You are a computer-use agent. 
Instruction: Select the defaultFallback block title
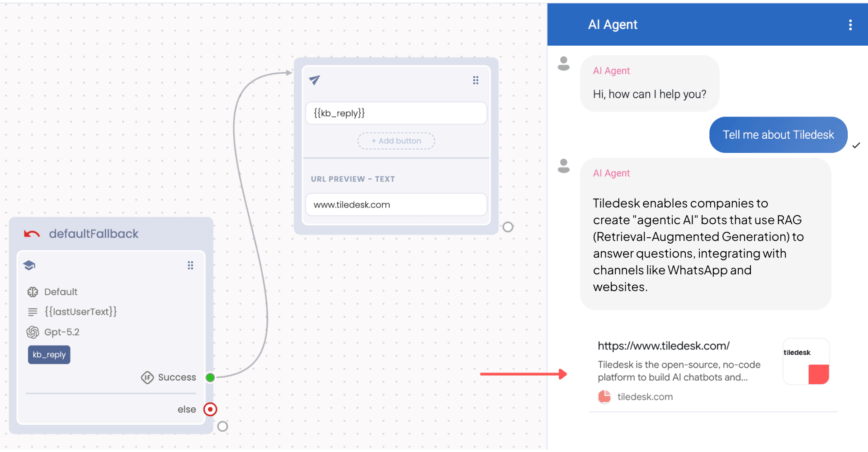[x=94, y=234]
